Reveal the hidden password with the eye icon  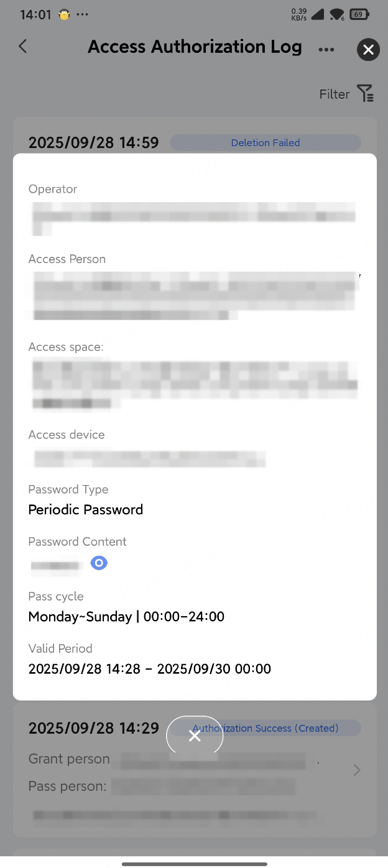(x=99, y=563)
